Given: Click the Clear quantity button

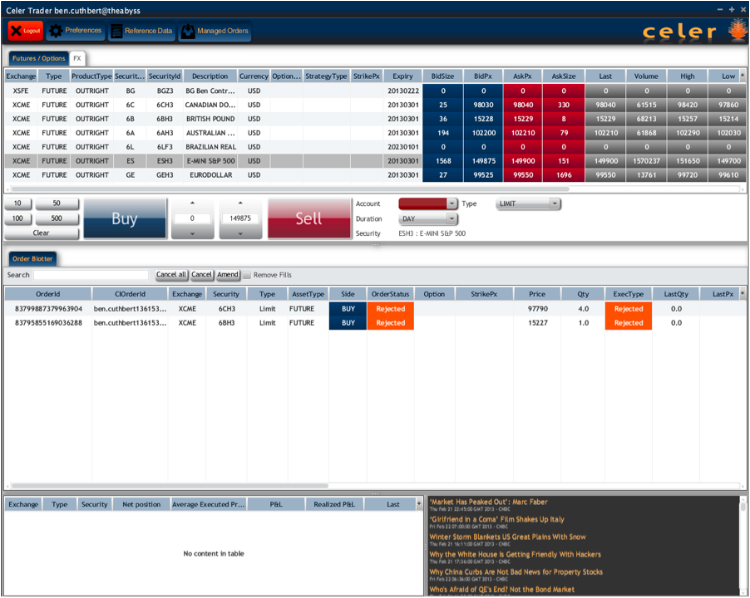Looking at the screenshot, I should tap(41, 233).
